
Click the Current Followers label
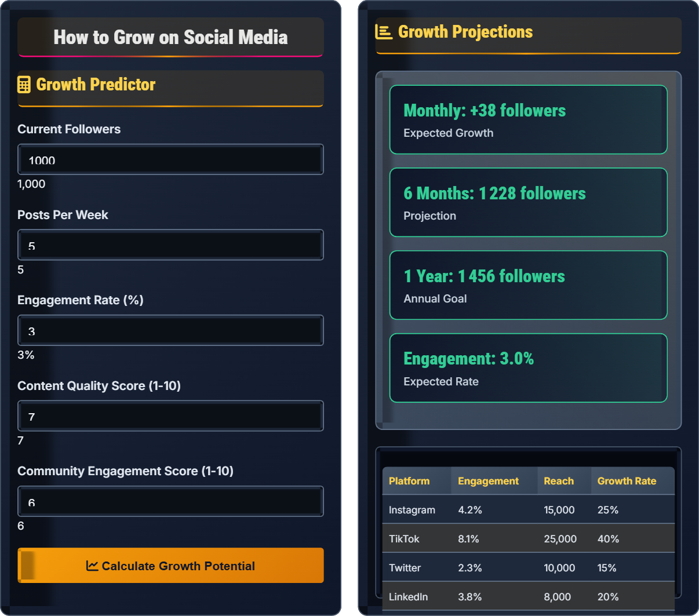coord(69,129)
